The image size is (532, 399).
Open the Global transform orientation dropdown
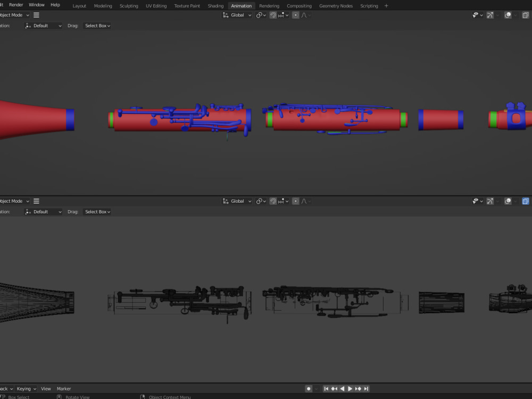pos(237,15)
